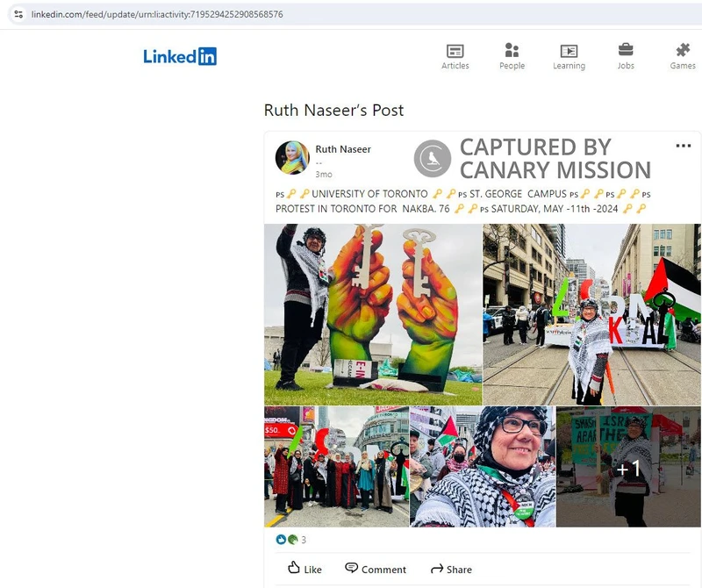
Task: Click the post text 'PROTEST IN TORONTO FOR NAKBA. 76'
Action: coord(362,209)
